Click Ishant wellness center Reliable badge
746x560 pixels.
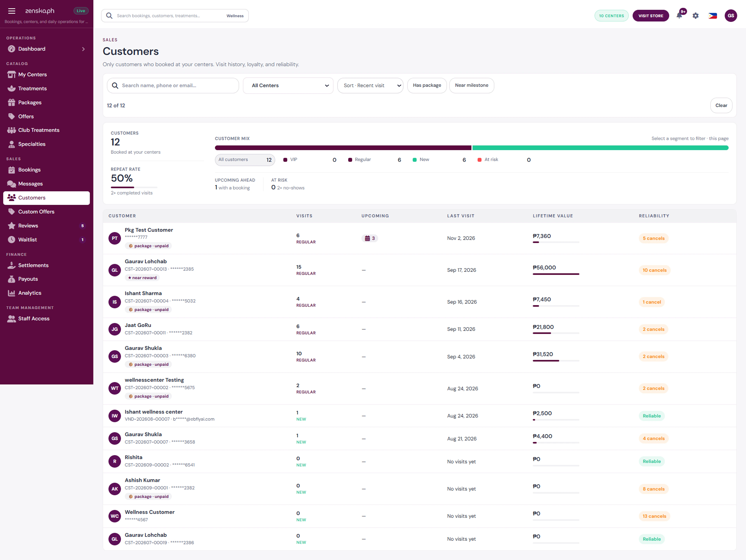[651, 416]
